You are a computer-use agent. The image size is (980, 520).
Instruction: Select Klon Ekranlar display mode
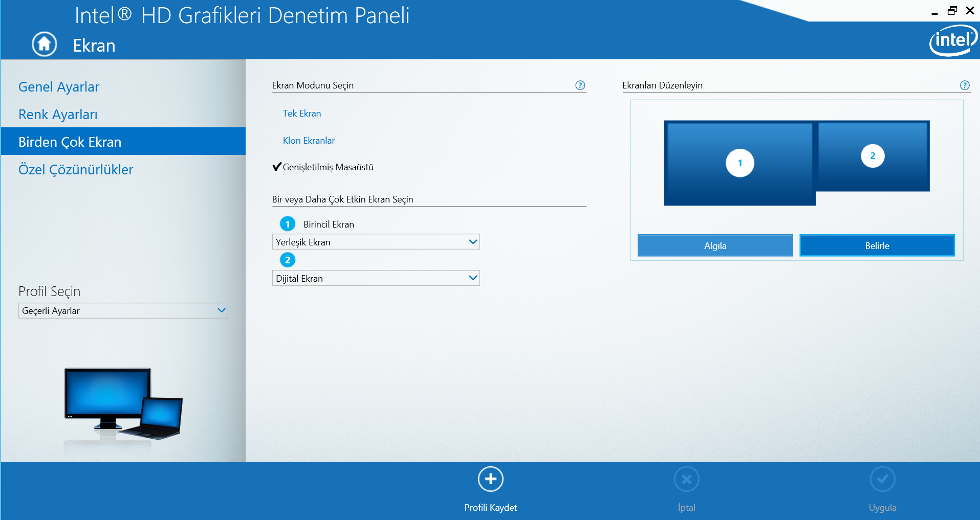[x=309, y=141]
